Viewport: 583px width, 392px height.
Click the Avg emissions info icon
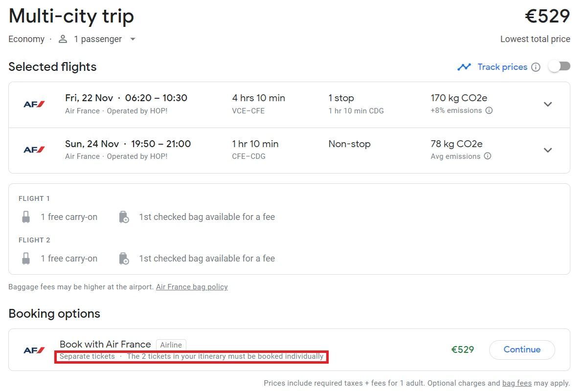coord(487,156)
